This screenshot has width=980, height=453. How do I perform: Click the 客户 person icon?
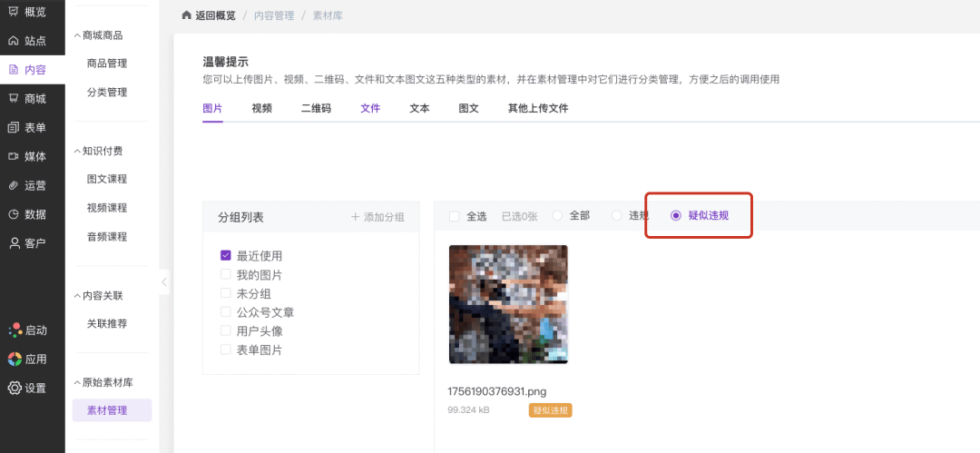tap(14, 242)
